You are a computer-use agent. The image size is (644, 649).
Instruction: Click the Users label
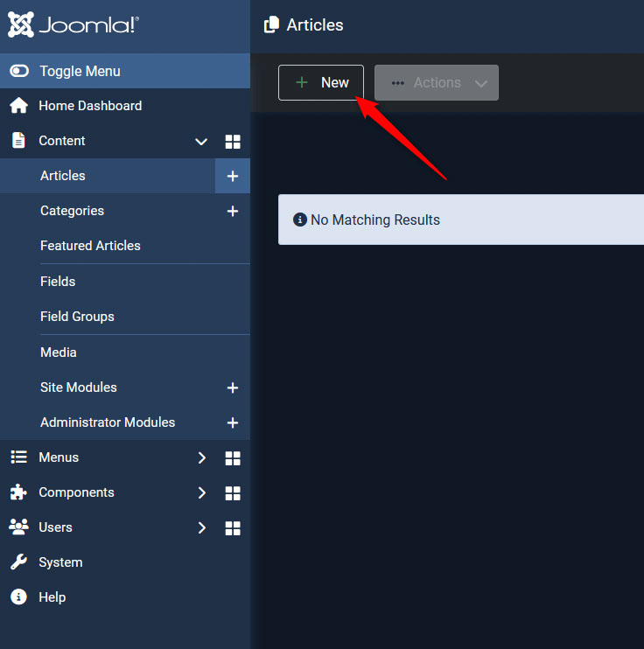(x=55, y=527)
